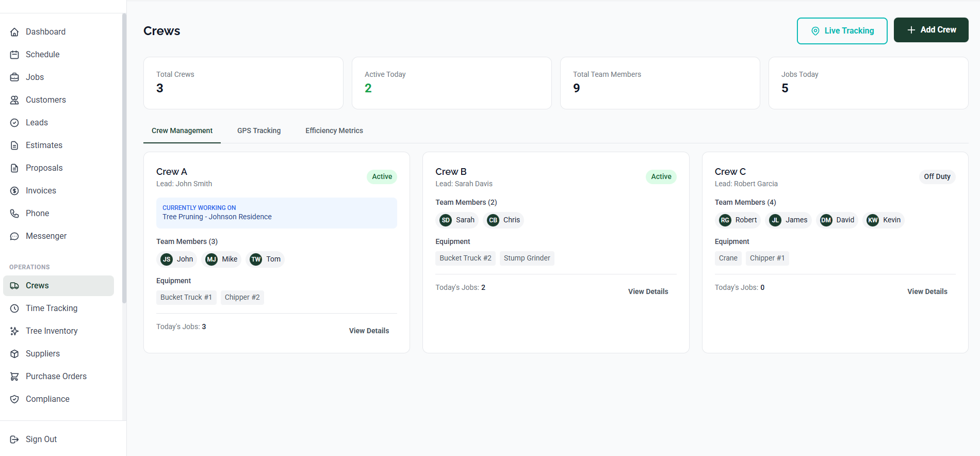
Task: Click the Schedule calendar icon
Action: [x=14, y=55]
